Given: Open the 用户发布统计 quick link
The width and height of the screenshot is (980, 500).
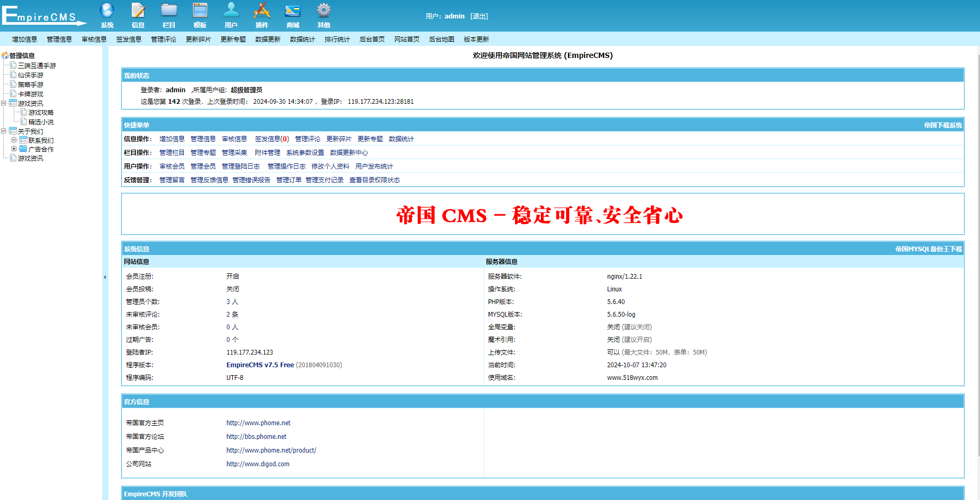Looking at the screenshot, I should (374, 166).
